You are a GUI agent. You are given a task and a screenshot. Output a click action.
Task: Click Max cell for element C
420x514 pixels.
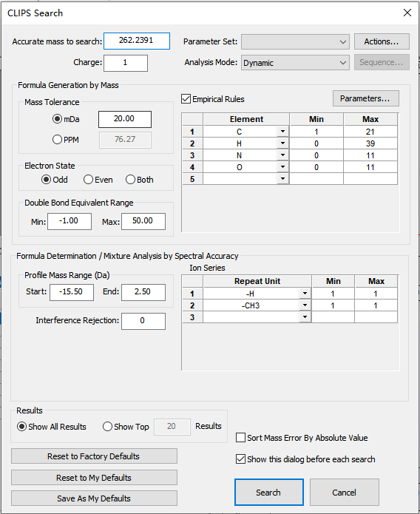(x=370, y=132)
